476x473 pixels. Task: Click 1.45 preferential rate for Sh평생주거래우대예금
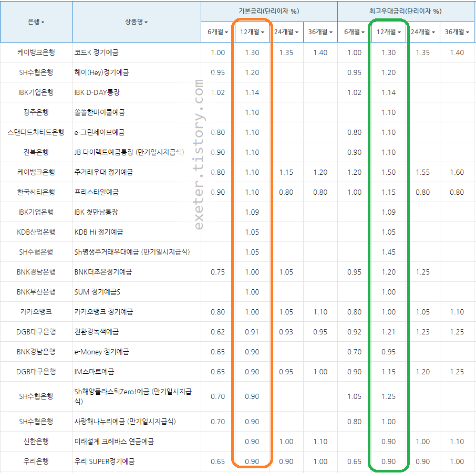[x=389, y=252]
